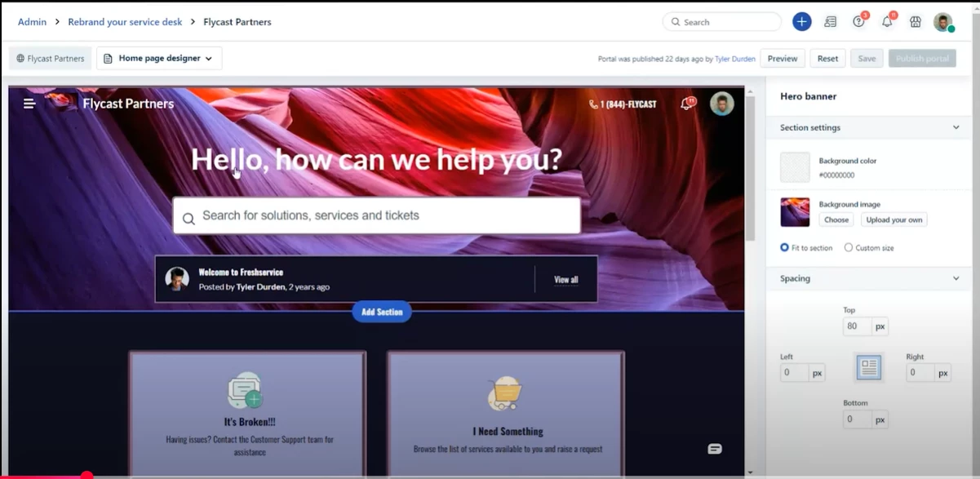The image size is (980, 479).
Task: Click the page icon in Home page designer
Action: 108,59
